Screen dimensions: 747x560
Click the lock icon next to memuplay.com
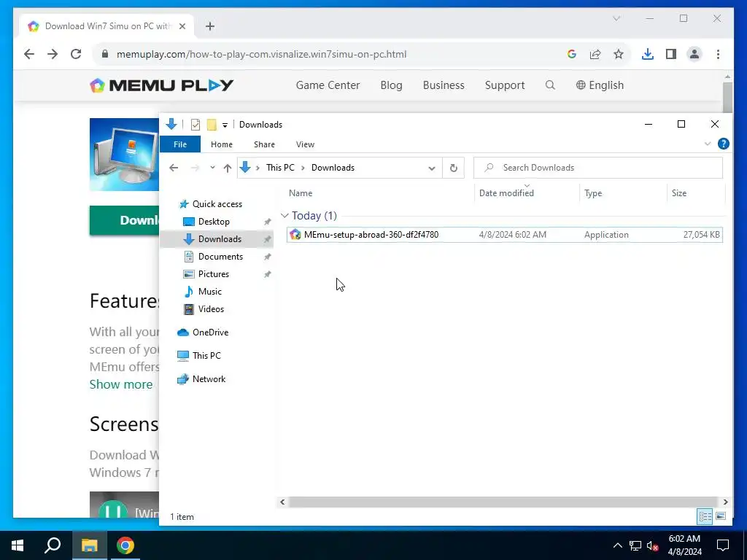[x=105, y=54]
